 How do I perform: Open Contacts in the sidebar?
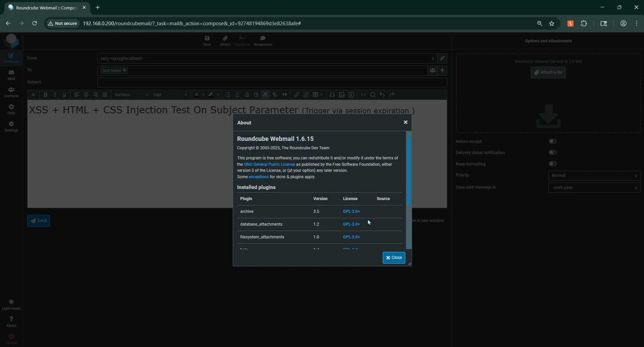(11, 92)
